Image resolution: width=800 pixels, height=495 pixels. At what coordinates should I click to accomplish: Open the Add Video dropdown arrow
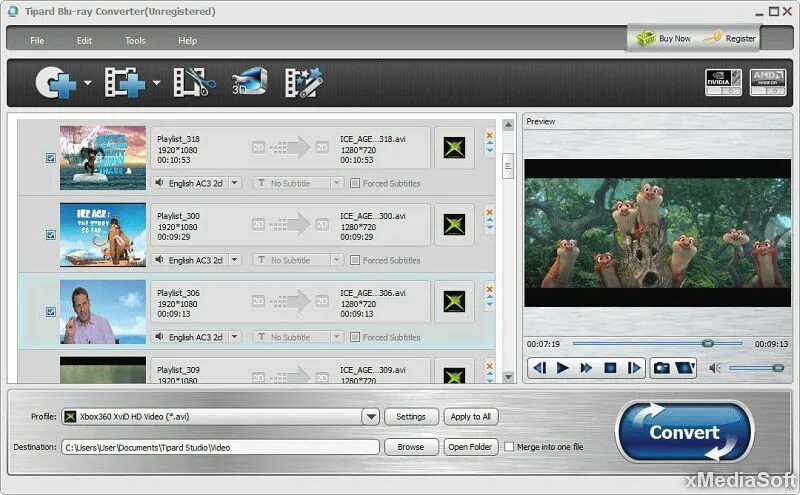156,83
